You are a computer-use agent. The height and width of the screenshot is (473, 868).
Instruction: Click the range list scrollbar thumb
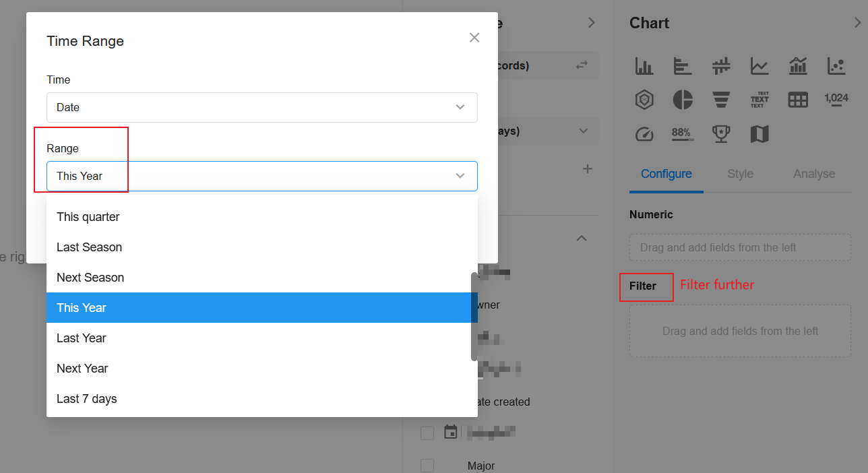click(474, 317)
